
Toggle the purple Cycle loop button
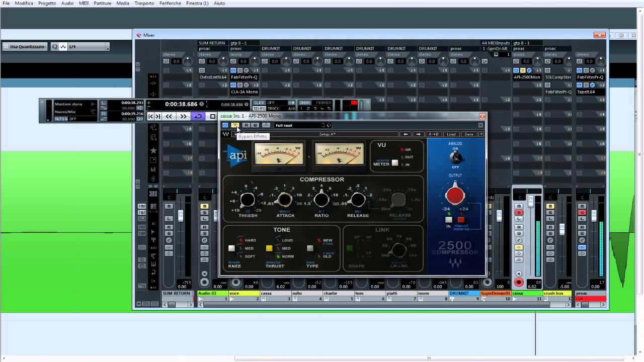point(198,116)
